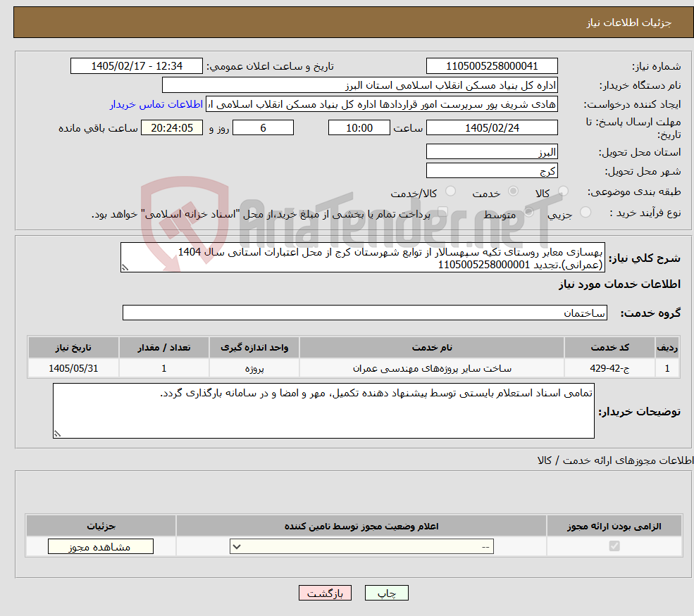Click the resize handle of buyer notes box
694x616 pixels.
click(x=57, y=434)
